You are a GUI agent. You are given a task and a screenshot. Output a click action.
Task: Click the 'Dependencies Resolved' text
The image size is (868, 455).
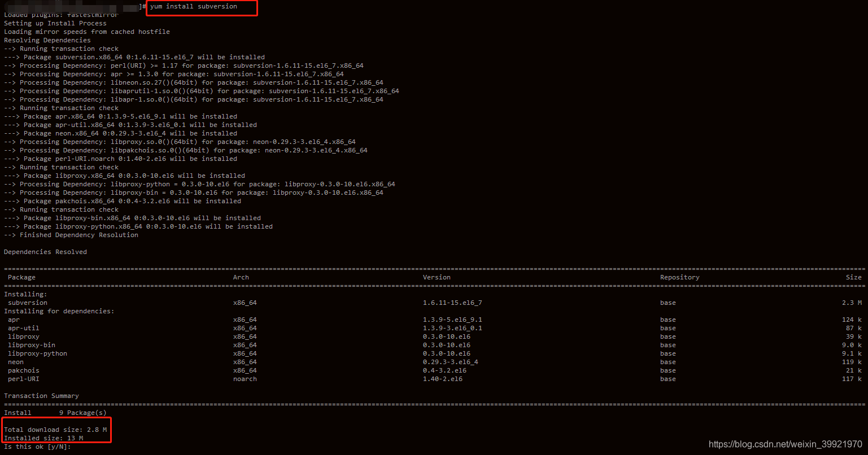(x=45, y=252)
